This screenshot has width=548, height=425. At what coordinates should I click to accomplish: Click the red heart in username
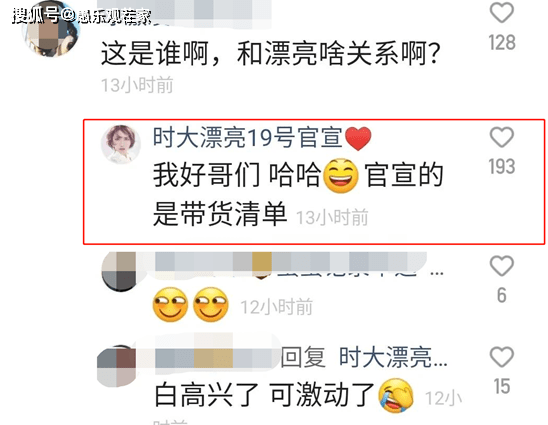pos(358,138)
